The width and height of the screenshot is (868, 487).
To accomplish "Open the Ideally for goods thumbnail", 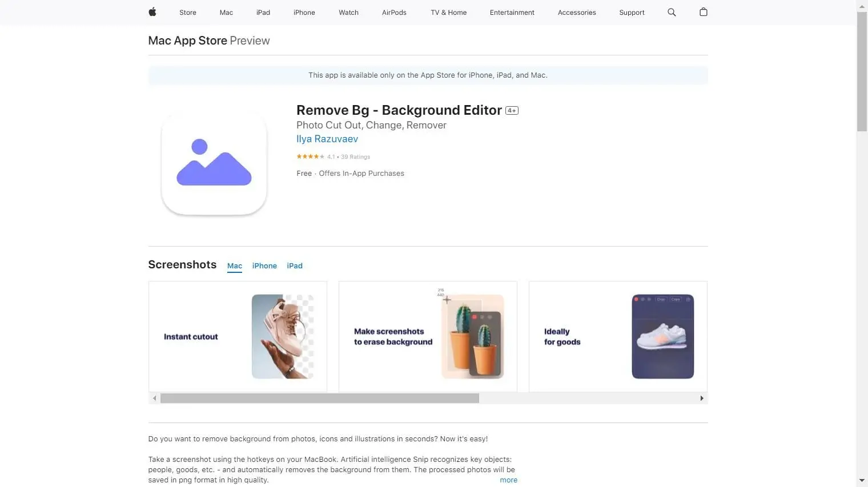I will pyautogui.click(x=618, y=336).
